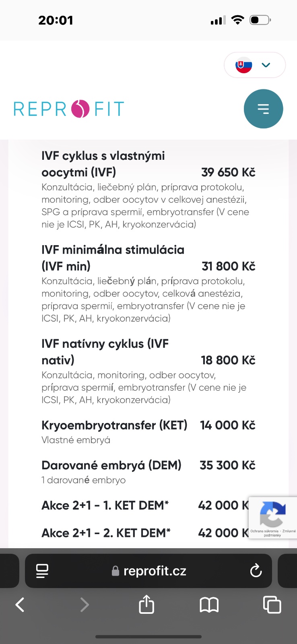This screenshot has width=297, height=644.
Task: Select Akce 2+1 - 1. KET DEM row
Action: coord(105,505)
